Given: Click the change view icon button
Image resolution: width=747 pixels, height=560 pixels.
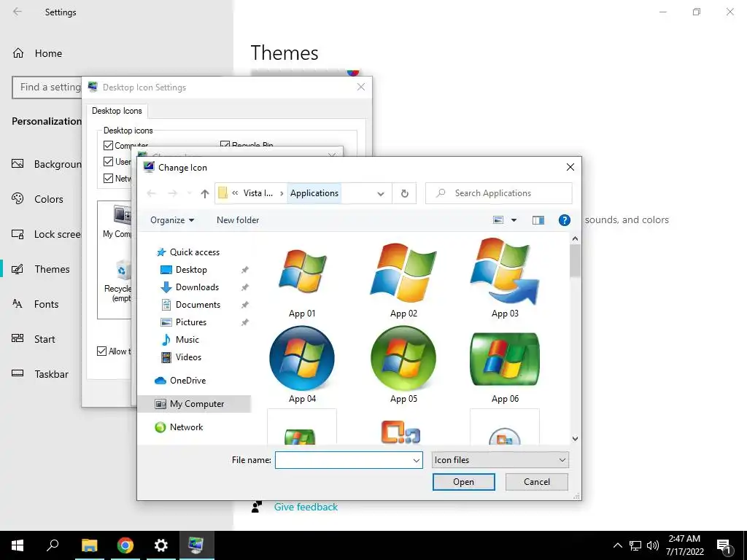Looking at the screenshot, I should pyautogui.click(x=498, y=220).
